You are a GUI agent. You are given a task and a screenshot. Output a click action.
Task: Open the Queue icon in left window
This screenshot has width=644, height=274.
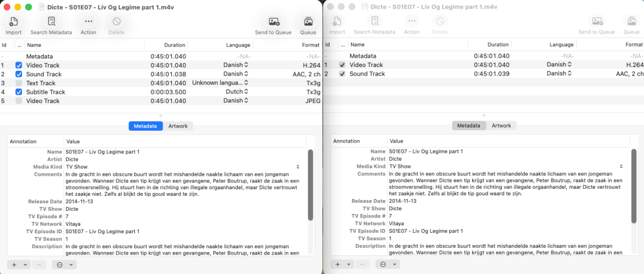308,21
